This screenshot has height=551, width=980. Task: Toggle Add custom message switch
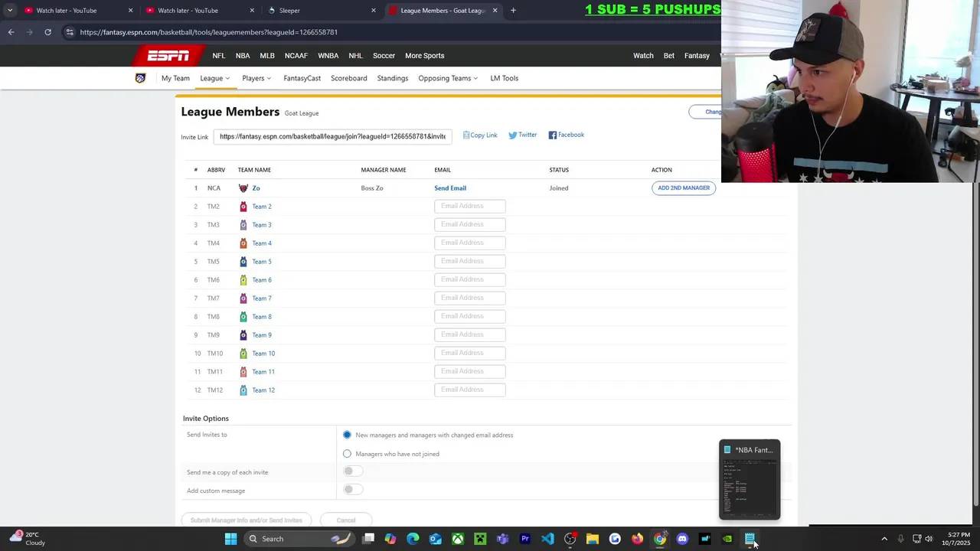coord(352,490)
